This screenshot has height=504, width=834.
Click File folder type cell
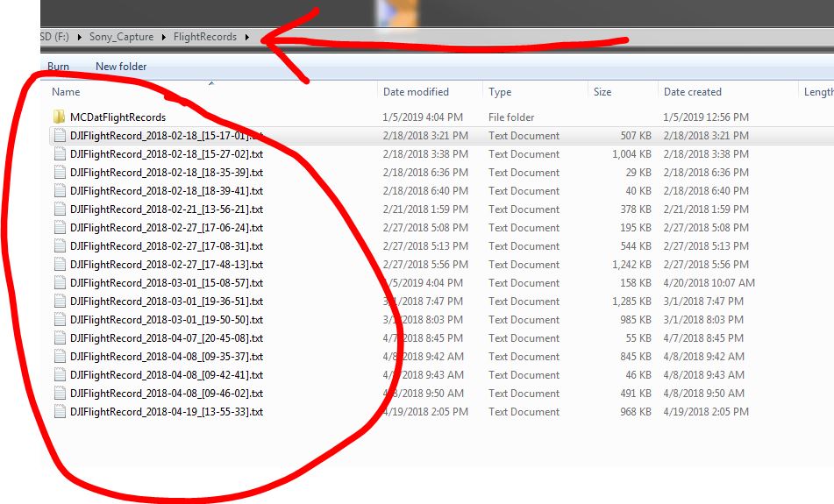[x=511, y=117]
